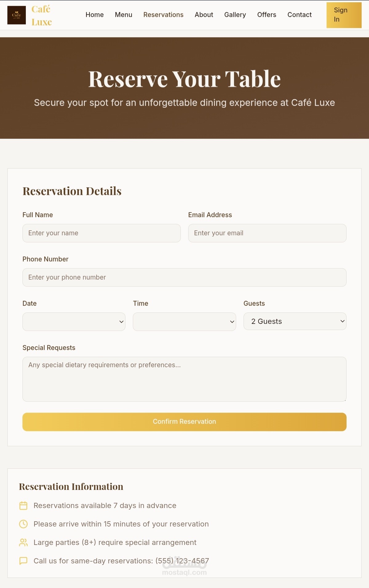Click the calendar icon in Reservation Information

click(x=23, y=506)
